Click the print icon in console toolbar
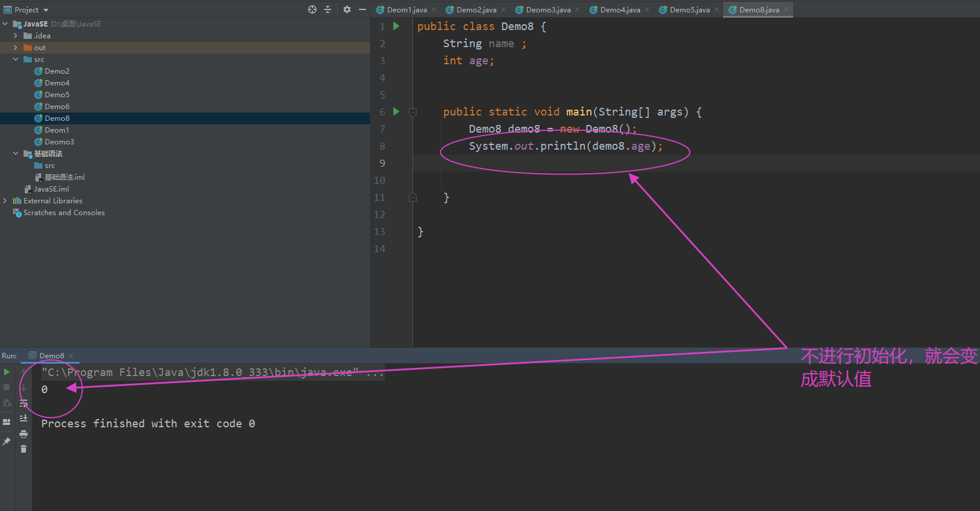This screenshot has height=511, width=980. click(24, 434)
